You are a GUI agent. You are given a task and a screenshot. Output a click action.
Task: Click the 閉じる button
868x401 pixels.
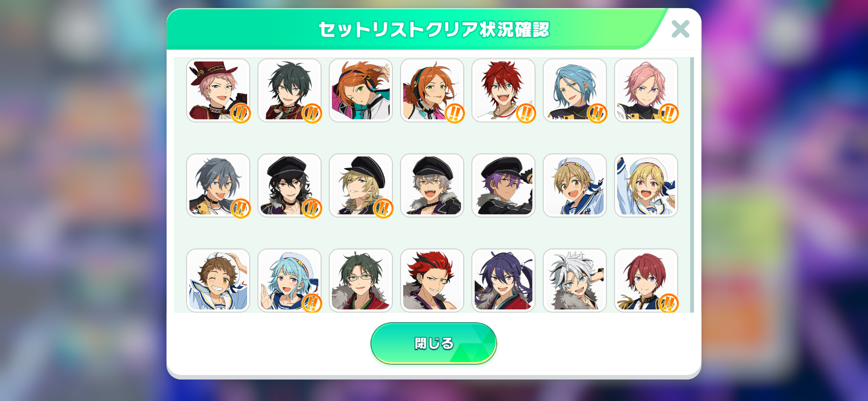434,343
